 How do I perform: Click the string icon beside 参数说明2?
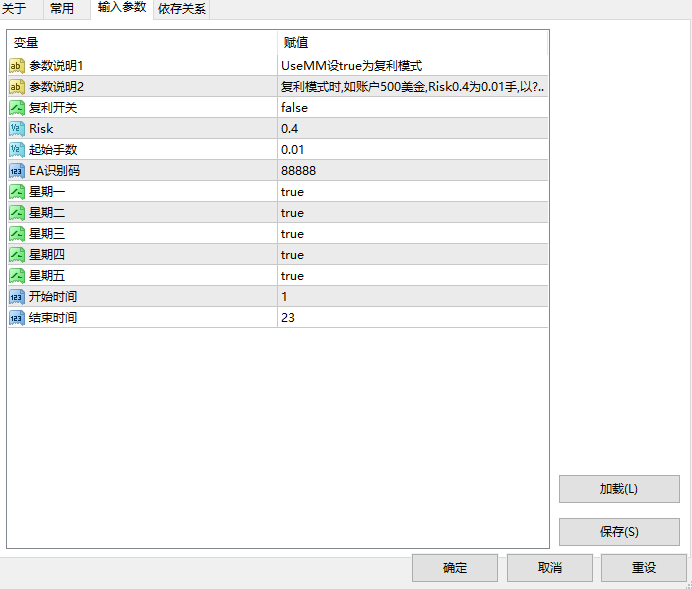tap(17, 87)
